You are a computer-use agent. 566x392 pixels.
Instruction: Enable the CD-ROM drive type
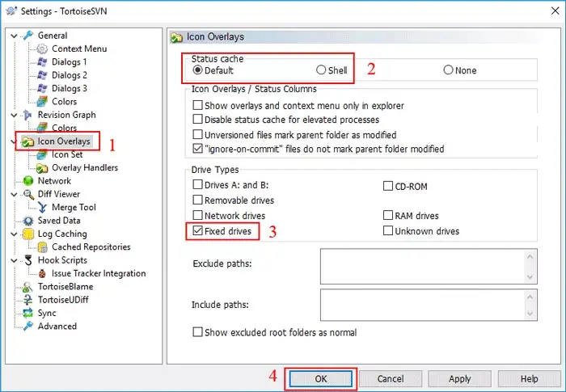(x=387, y=186)
